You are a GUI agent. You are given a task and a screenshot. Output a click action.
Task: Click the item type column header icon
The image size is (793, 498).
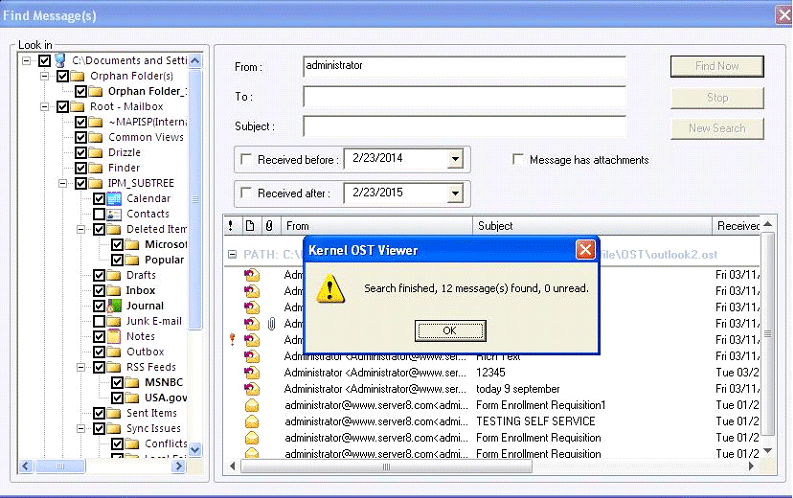pos(250,226)
